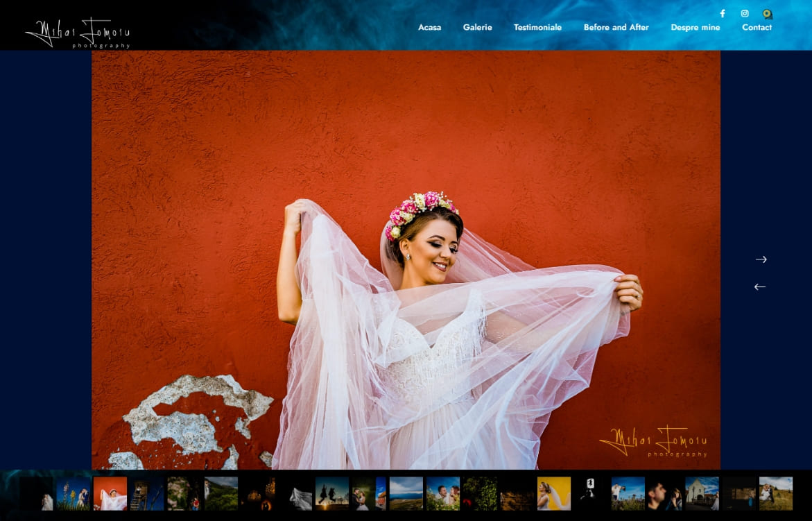The image size is (812, 521).
Task: Navigate to the Testimoniale page
Action: point(537,28)
